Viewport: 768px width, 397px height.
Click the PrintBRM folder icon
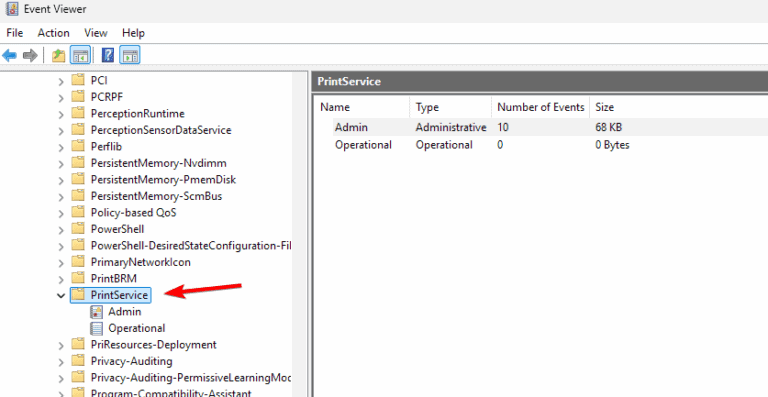tap(78, 279)
